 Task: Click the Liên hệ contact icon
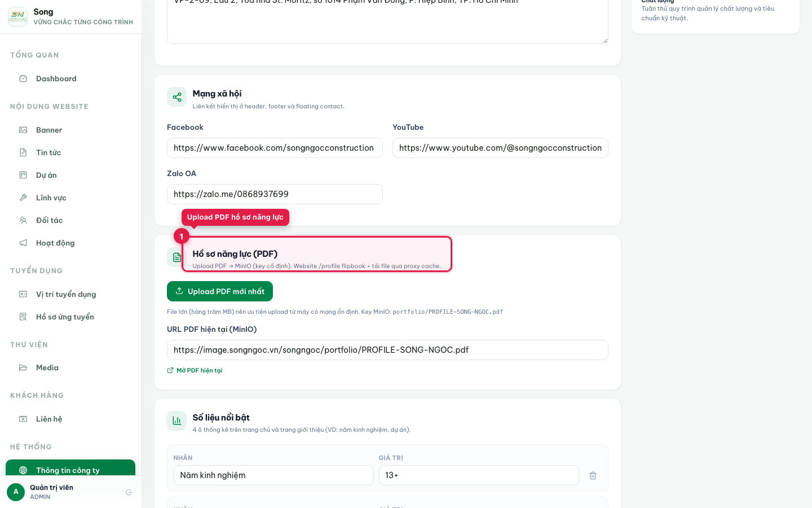(x=23, y=419)
